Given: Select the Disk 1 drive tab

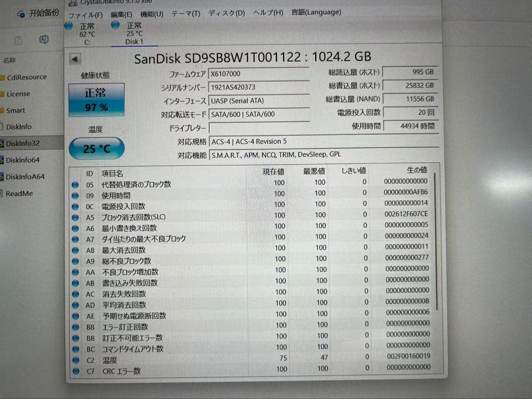Looking at the screenshot, I should click(x=134, y=33).
